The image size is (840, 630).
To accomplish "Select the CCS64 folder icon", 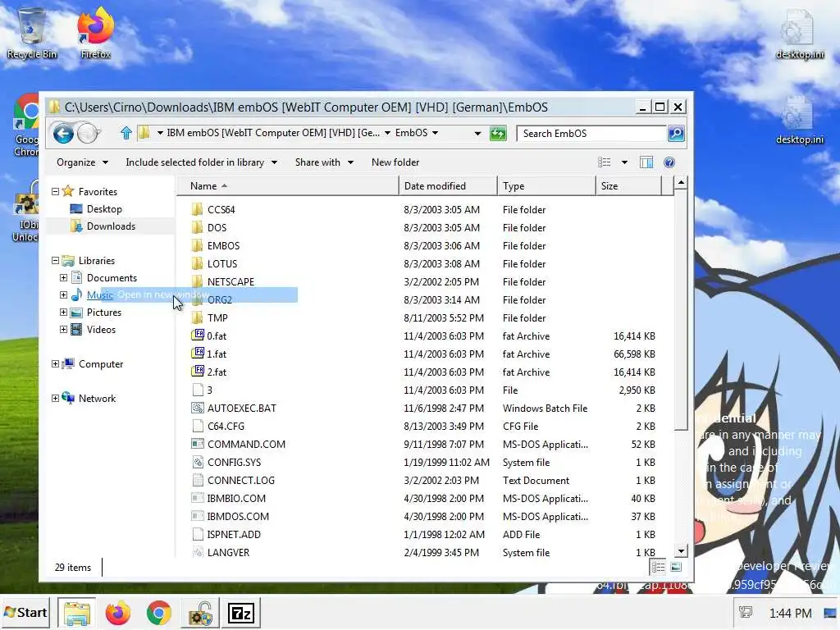I will pos(197,209).
